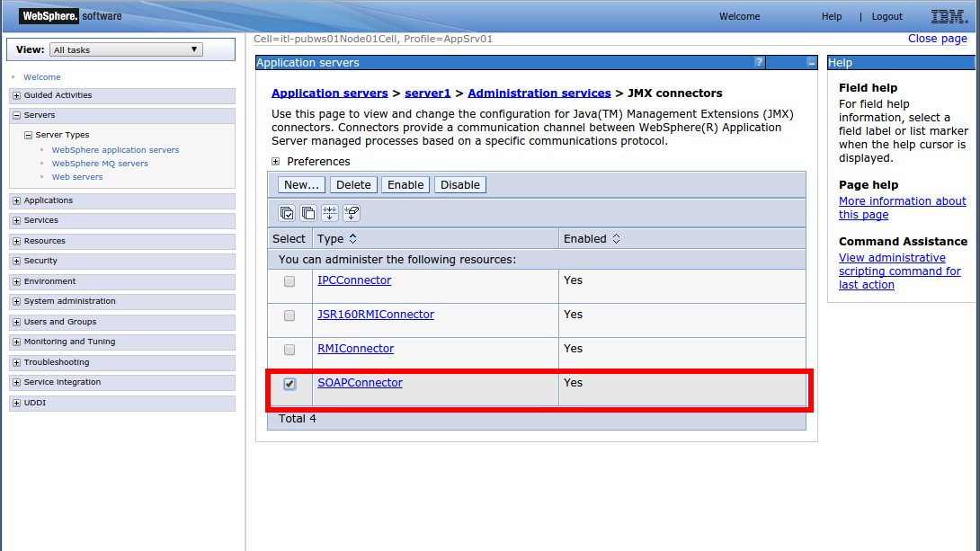Click the IBM logo

pos(949,16)
